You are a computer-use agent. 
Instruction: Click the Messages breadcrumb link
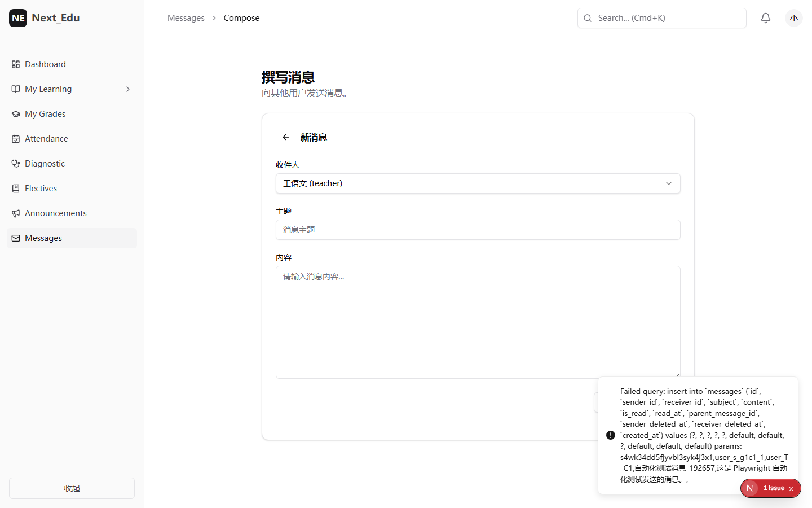[x=186, y=18]
